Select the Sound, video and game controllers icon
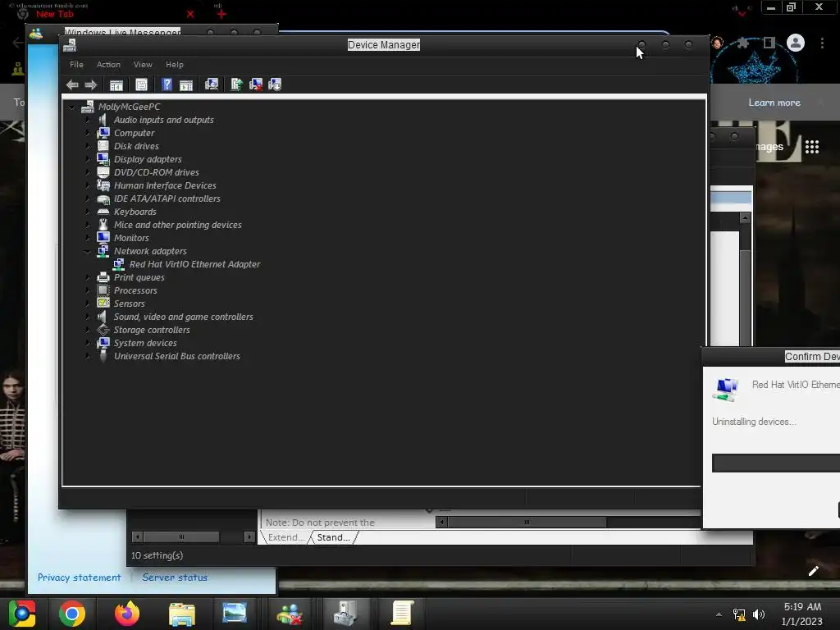The image size is (840, 630). [x=103, y=317]
